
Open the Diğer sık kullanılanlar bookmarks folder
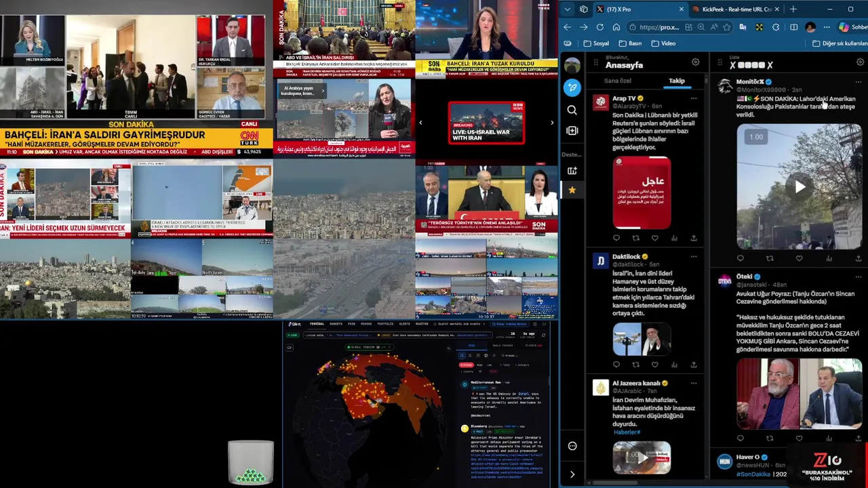tap(840, 43)
